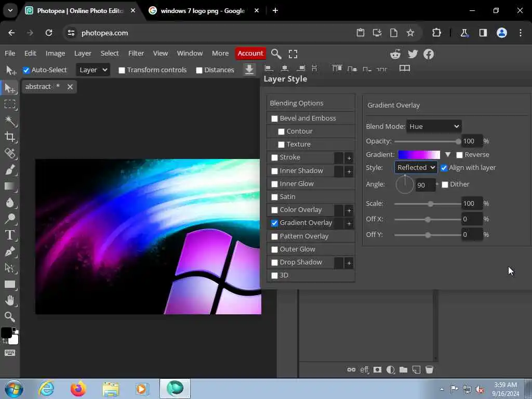This screenshot has height=399, width=532.
Task: Select the Pen tool
Action: coord(10,251)
